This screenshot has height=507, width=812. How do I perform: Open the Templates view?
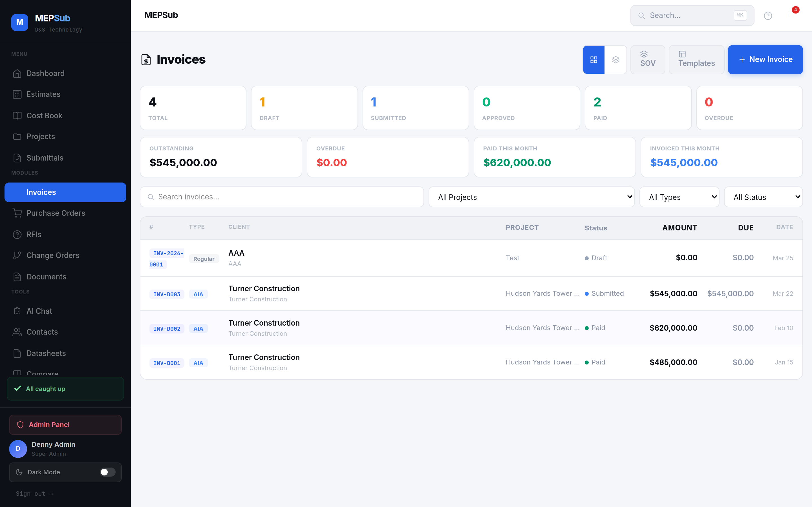(x=696, y=59)
